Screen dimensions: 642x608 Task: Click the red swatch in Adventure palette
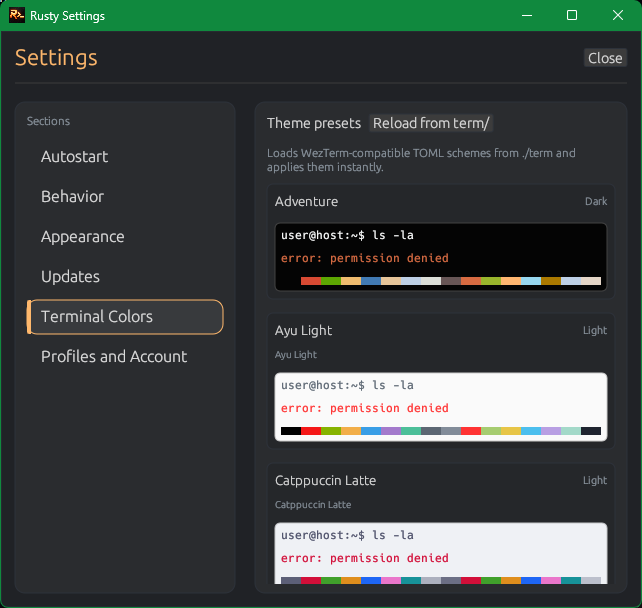point(311,281)
